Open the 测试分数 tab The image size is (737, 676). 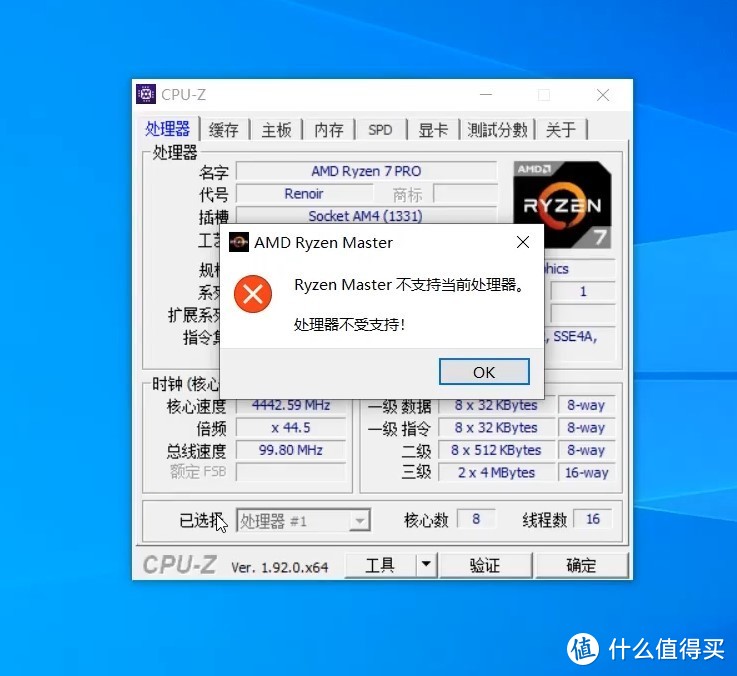pos(497,130)
